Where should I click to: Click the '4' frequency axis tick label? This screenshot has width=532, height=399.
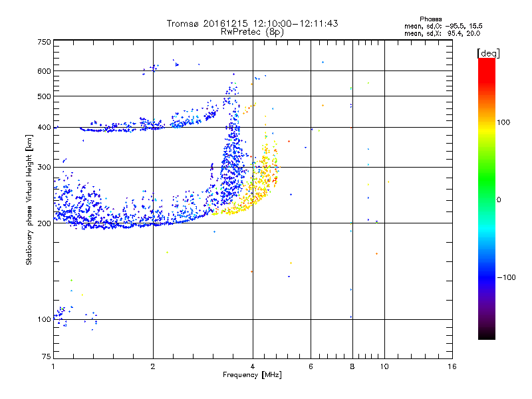point(253,366)
